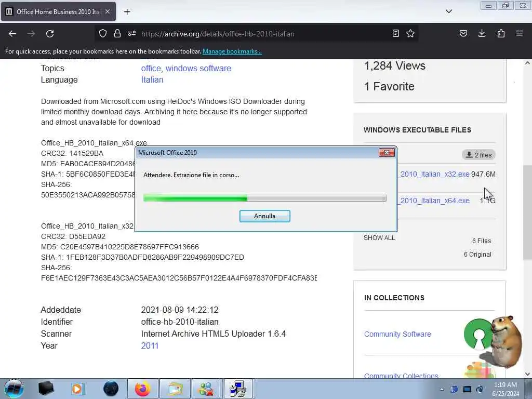This screenshot has height=399, width=532.
Task: Open the file explorer taskbar window
Action: (175, 389)
